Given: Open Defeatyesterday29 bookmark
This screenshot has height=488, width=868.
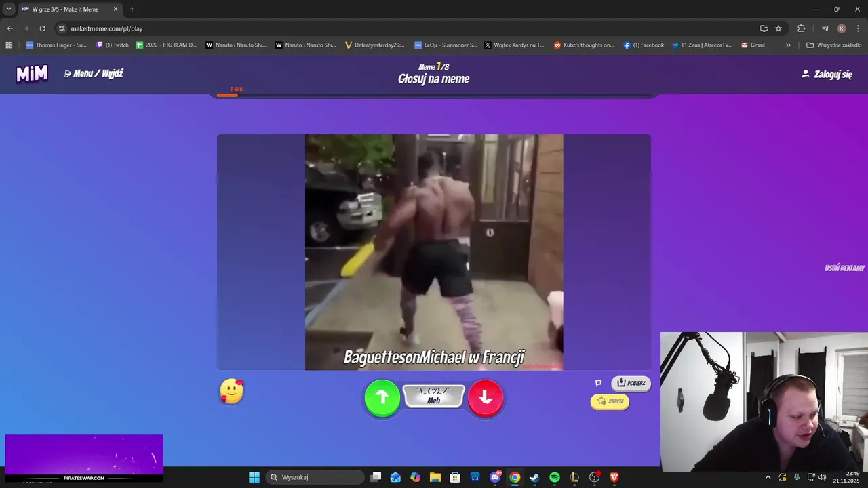Looking at the screenshot, I should coord(374,45).
